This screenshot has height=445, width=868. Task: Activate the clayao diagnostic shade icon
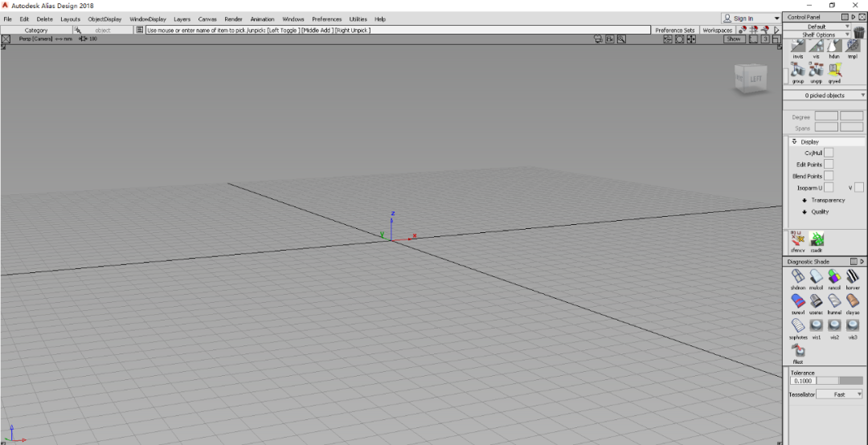853,302
